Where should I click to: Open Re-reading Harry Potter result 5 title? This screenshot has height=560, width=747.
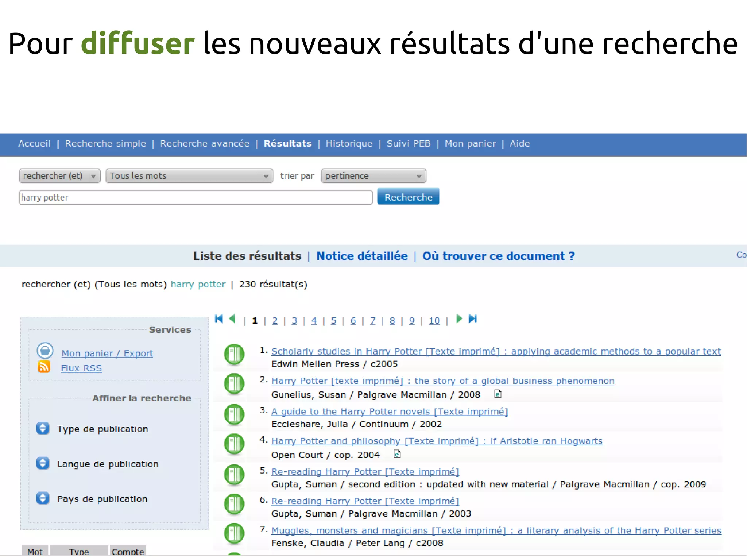point(365,472)
